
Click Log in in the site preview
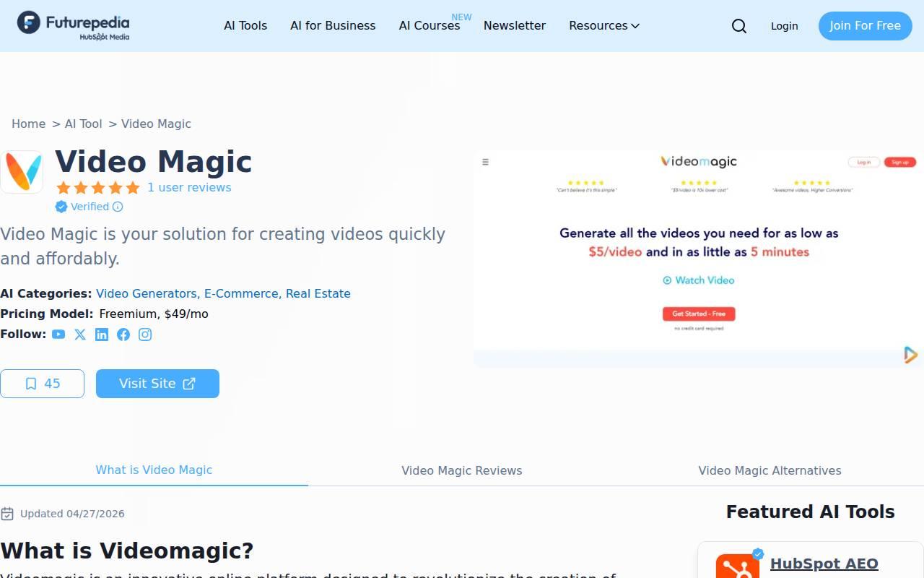click(x=863, y=162)
